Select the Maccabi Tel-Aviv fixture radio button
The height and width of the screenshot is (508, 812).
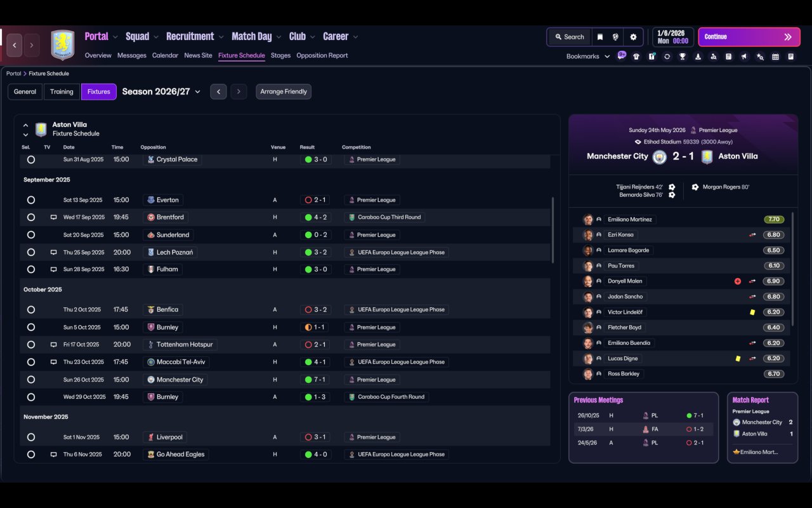click(x=31, y=362)
